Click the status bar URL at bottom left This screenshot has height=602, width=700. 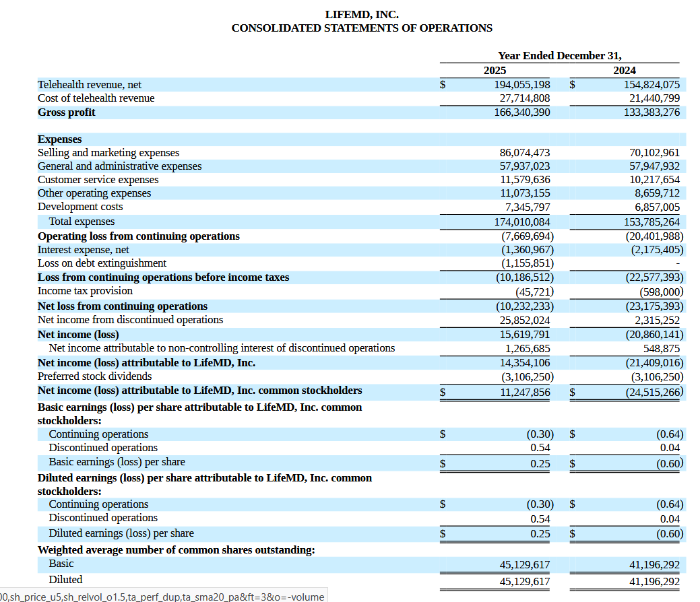click(x=163, y=597)
